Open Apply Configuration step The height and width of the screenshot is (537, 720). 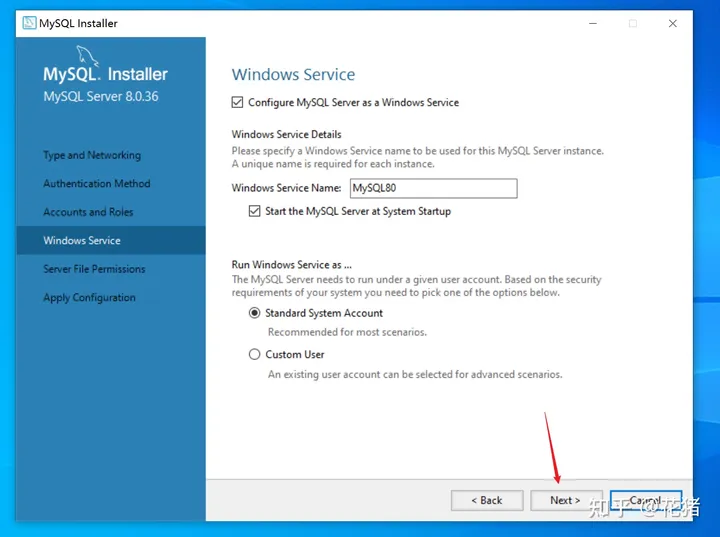click(90, 298)
